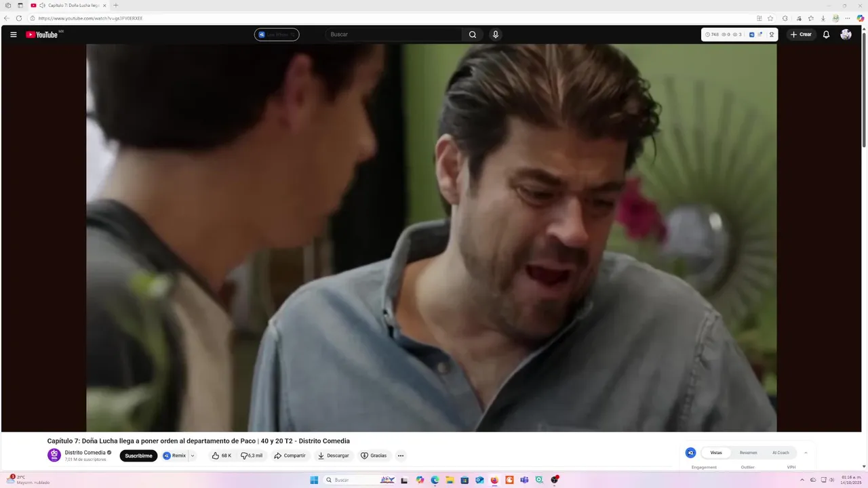Open Firefox from taskbar

tap(494, 480)
